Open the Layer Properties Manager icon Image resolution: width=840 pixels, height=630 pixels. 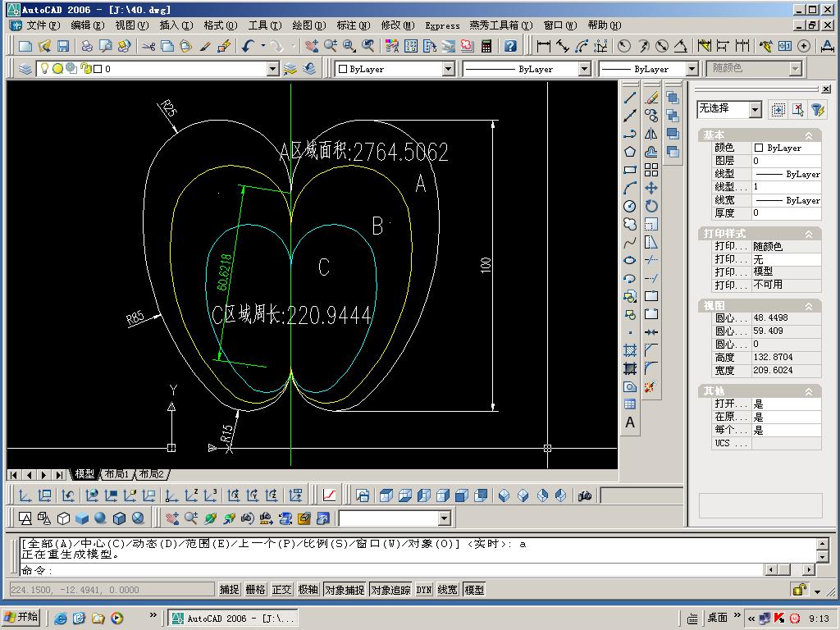(25, 69)
